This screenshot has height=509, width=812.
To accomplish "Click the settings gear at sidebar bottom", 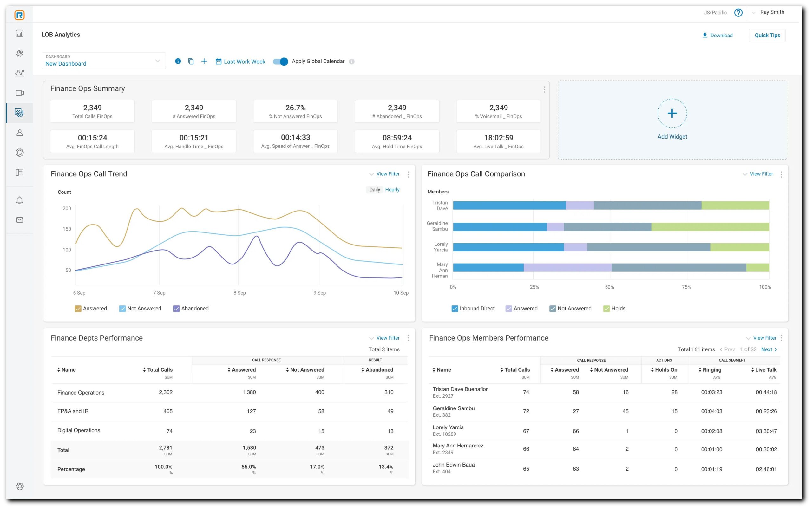I will [x=20, y=486].
